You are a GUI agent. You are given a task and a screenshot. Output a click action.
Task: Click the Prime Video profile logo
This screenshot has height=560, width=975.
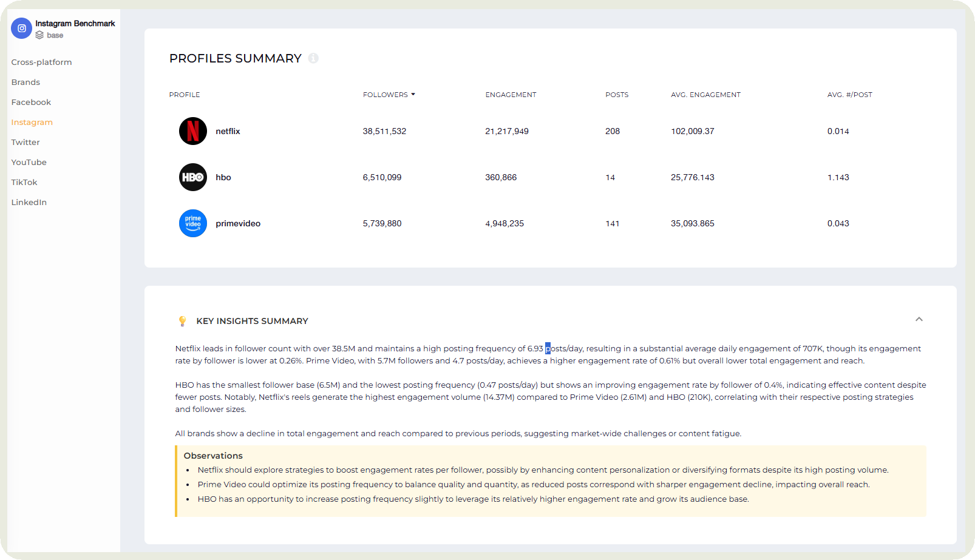point(193,223)
